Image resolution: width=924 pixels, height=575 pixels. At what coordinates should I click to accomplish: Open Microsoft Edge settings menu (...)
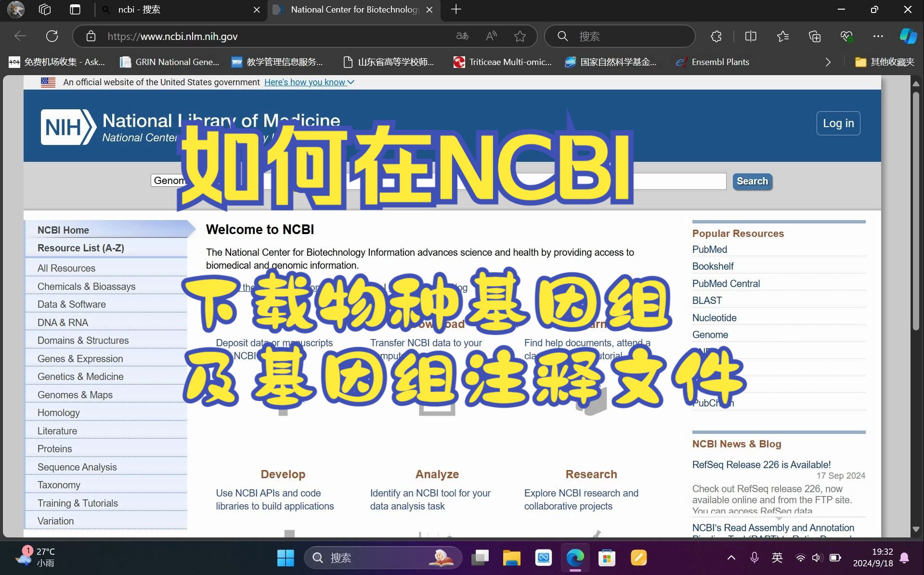[878, 36]
